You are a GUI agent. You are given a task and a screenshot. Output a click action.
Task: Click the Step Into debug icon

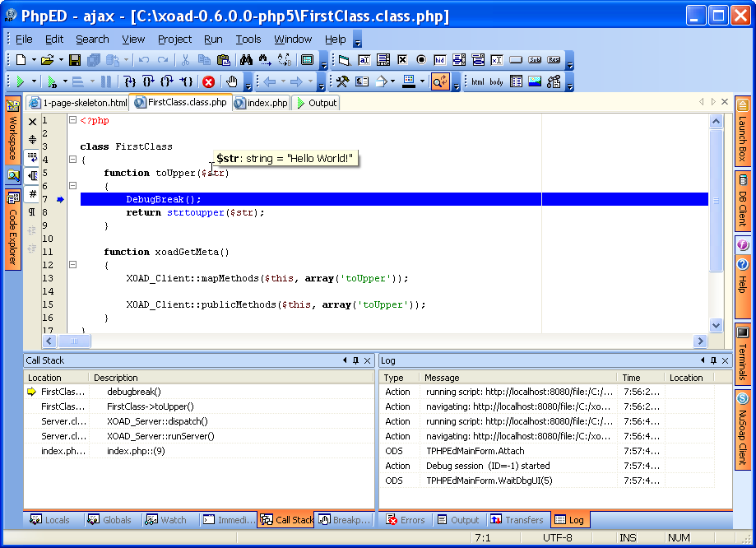[x=129, y=81]
